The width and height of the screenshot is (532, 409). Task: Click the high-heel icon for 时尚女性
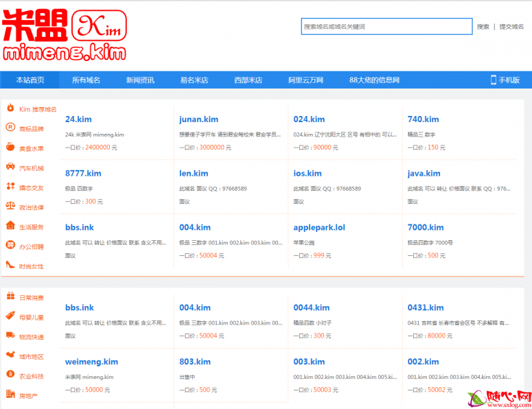coord(10,264)
